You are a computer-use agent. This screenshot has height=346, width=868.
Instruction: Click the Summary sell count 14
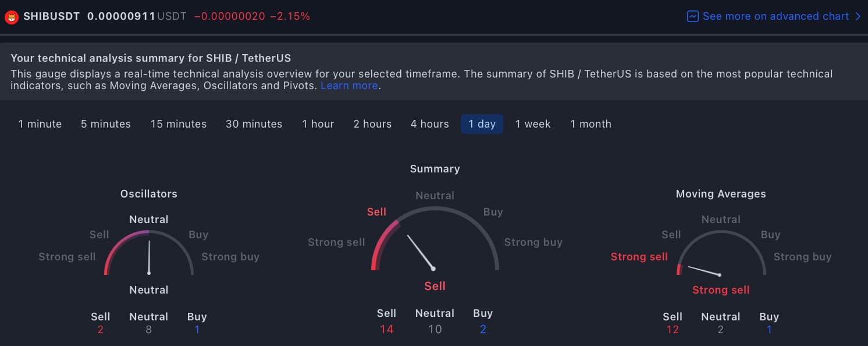pos(386,330)
